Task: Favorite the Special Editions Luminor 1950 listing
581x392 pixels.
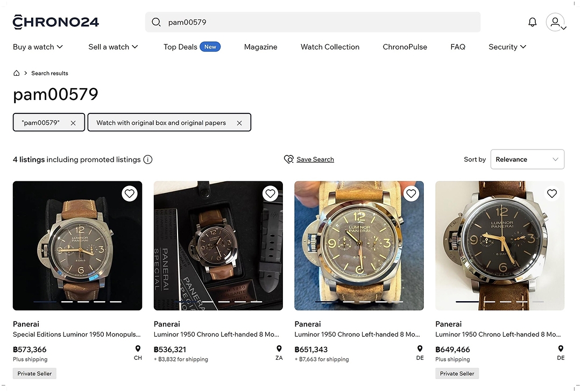Action: 129,194
